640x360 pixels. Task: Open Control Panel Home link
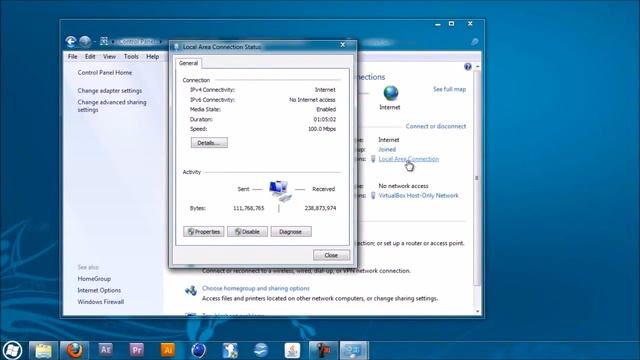pyautogui.click(x=105, y=73)
